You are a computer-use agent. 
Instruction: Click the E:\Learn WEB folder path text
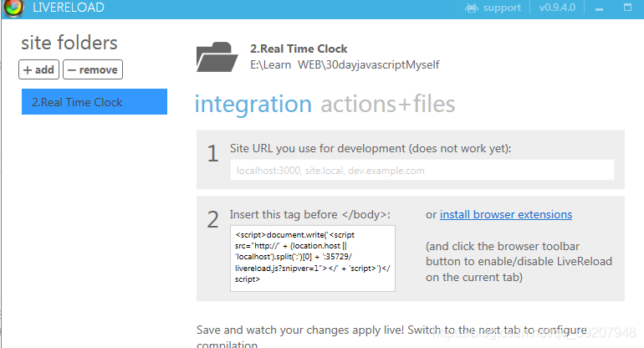[x=345, y=65]
